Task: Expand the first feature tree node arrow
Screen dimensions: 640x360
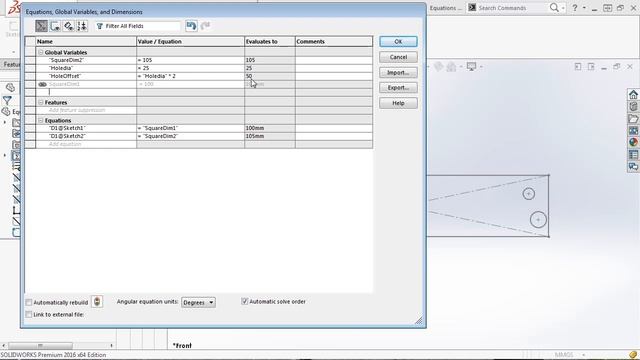Action: click(x=5, y=122)
